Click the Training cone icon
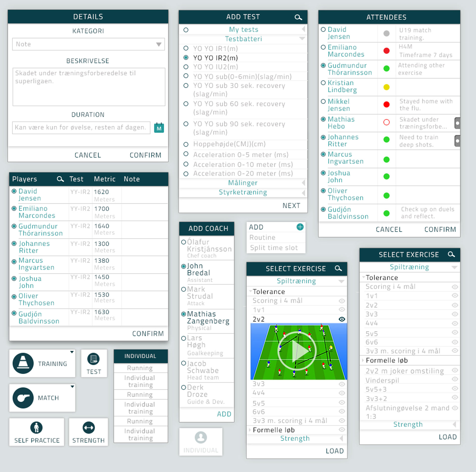This screenshot has height=472, width=476. [23, 363]
